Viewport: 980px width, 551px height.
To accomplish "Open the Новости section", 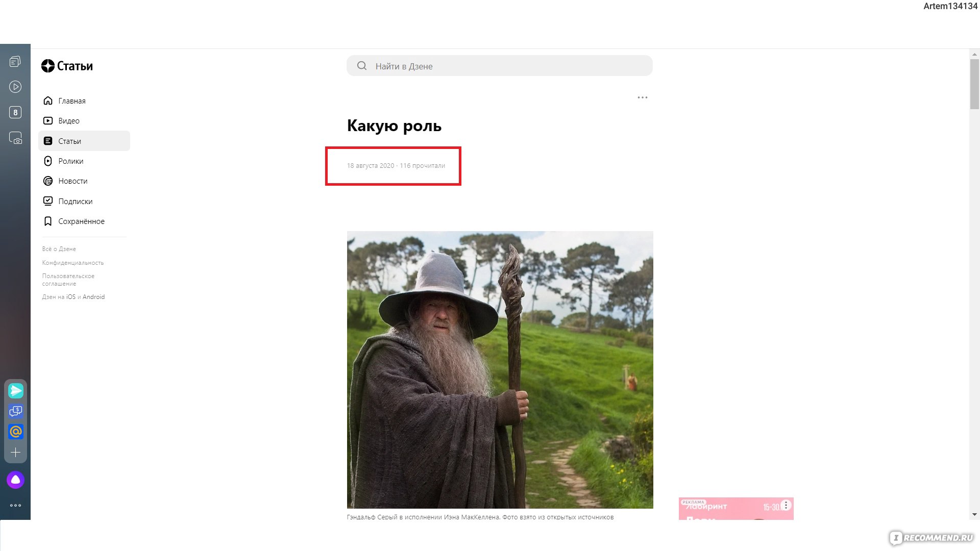I will pos(84,181).
